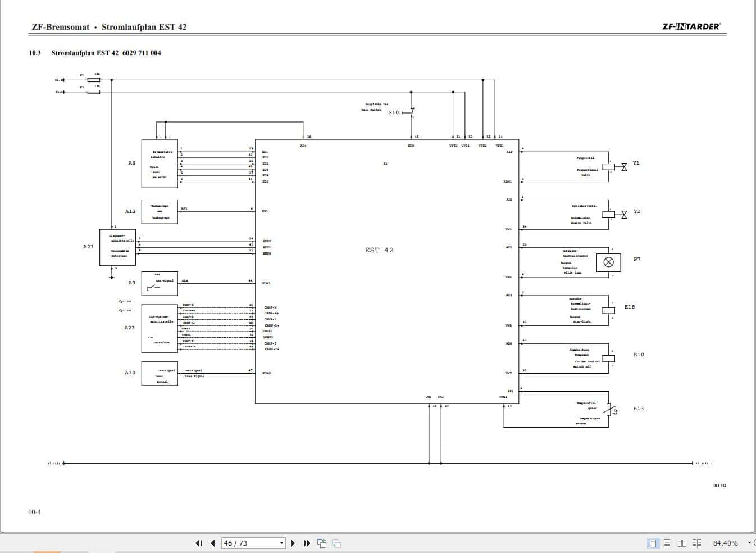Click the 84.40% zoom indicator
The image size is (756, 553).
click(x=725, y=543)
